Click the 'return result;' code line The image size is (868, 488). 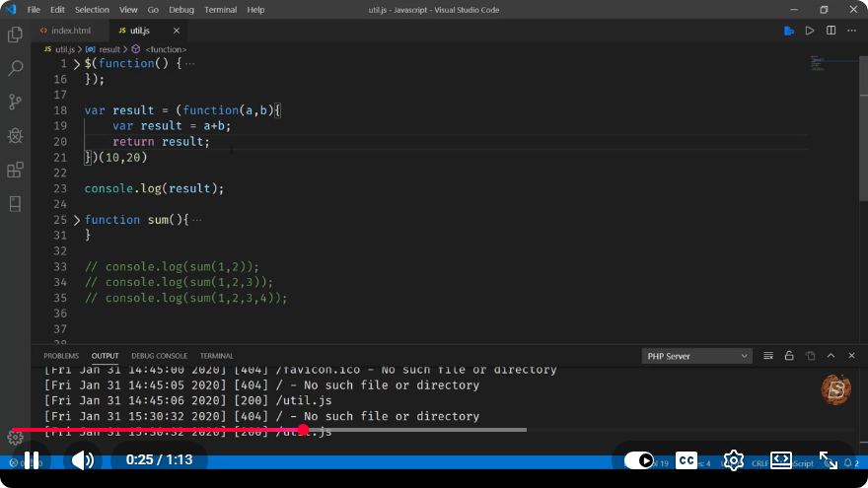click(x=161, y=142)
